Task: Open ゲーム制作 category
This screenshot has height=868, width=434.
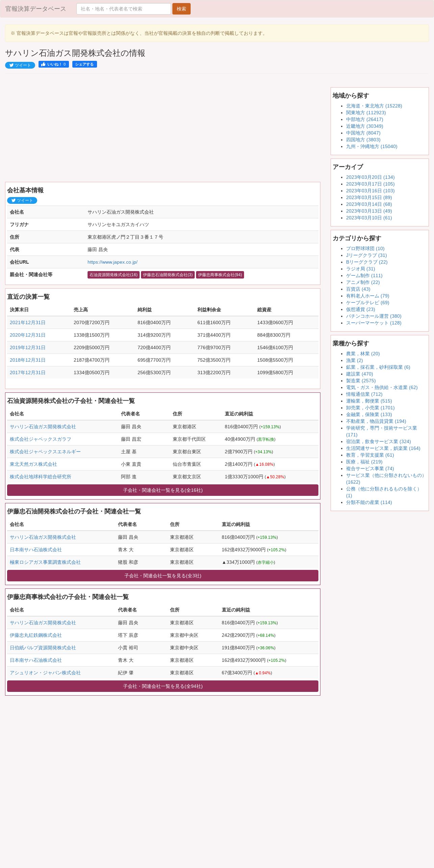Action: pyautogui.click(x=364, y=275)
